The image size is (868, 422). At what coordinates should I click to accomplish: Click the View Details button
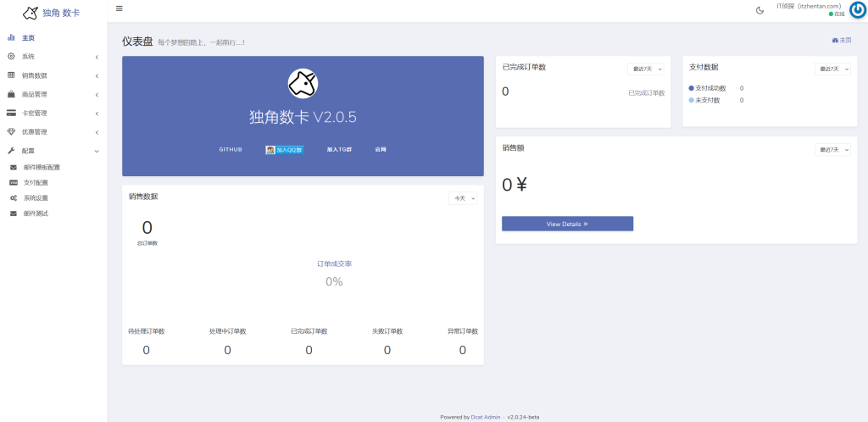pos(567,224)
